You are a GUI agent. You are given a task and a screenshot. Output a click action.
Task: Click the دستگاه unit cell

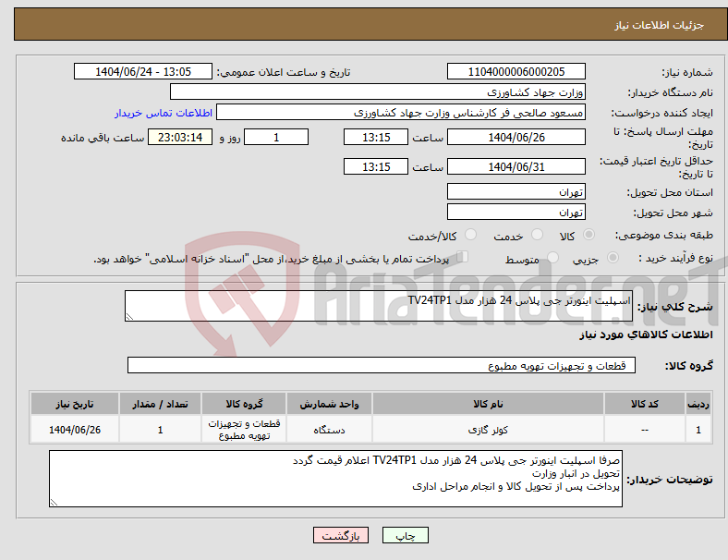point(329,430)
